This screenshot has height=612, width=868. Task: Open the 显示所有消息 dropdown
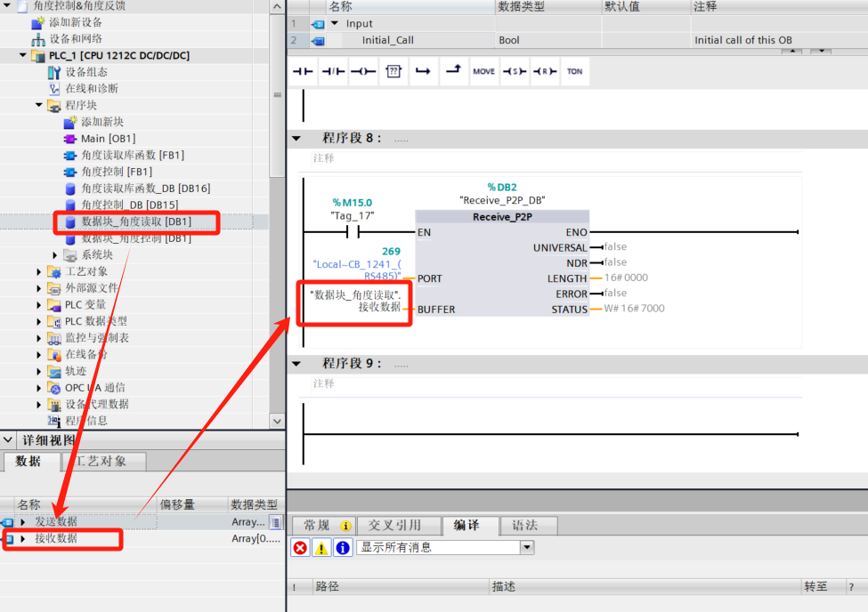pos(527,548)
